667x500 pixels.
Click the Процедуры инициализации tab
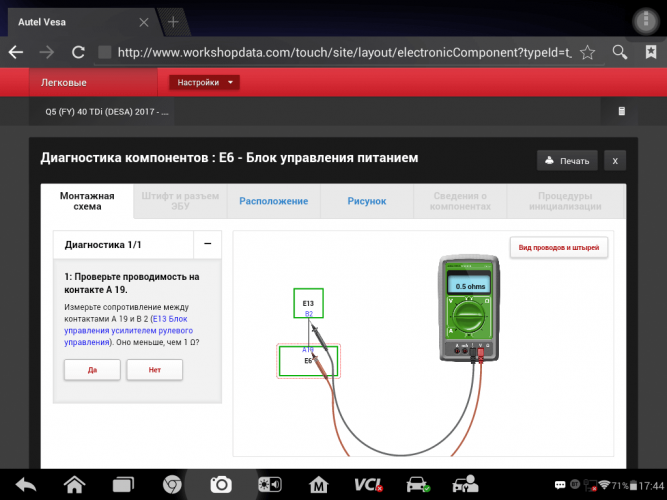click(x=565, y=201)
